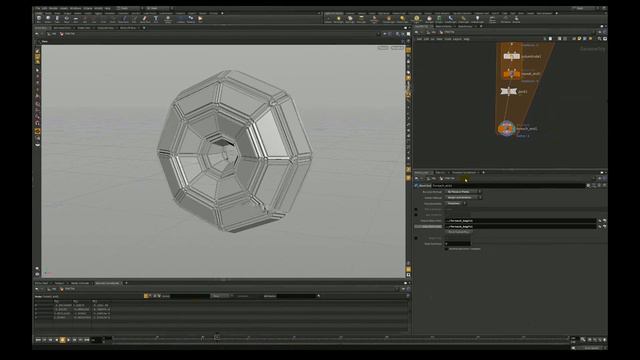640x360 pixels.
Task: Add new pane tab beside Motion FX View
Action: coord(144,28)
